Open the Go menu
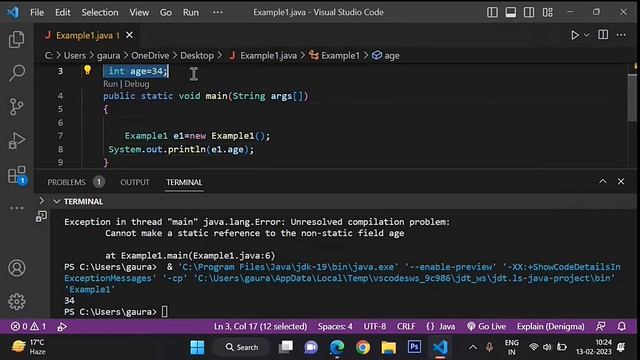640x360 pixels. (x=165, y=12)
